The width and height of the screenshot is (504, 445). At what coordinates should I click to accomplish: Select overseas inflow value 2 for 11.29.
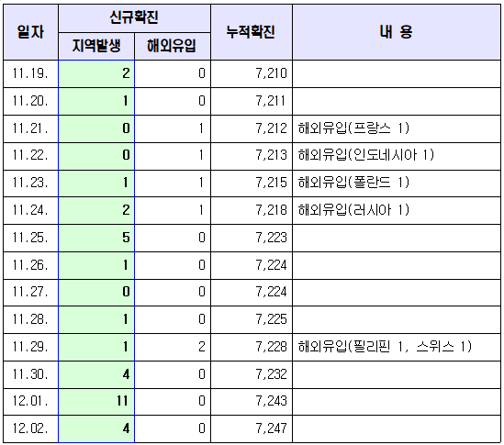(x=173, y=347)
